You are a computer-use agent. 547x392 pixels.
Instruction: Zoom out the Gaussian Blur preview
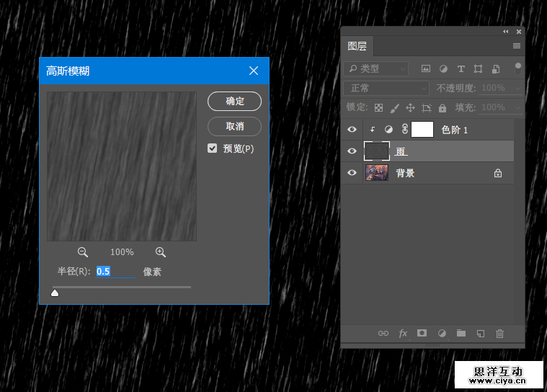click(x=83, y=252)
